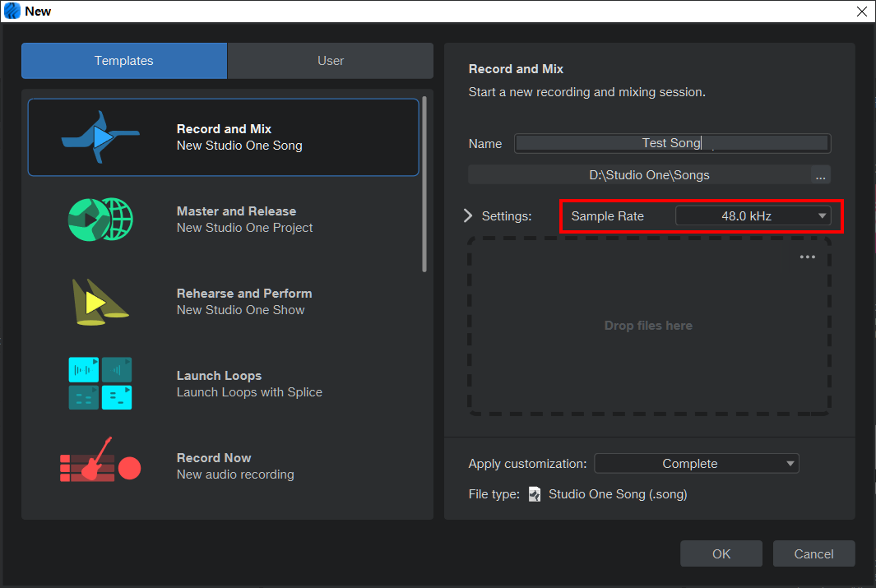The width and height of the screenshot is (876, 588).
Task: Click the 'Rehearse and Perform' title
Action: click(244, 293)
